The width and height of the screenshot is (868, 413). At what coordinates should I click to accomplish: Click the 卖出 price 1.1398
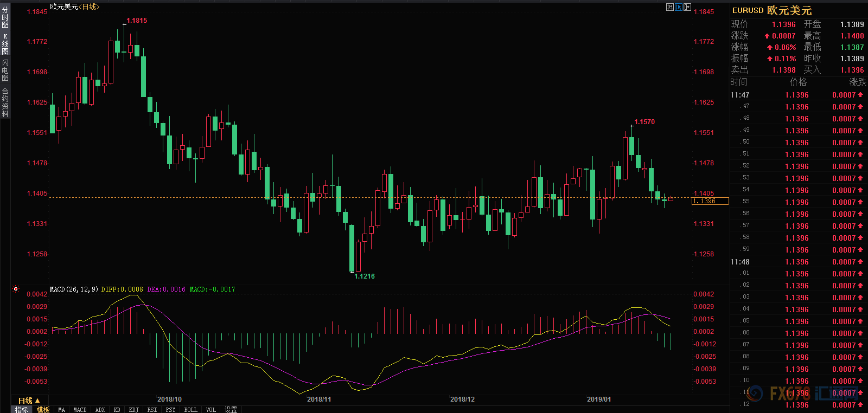tap(784, 70)
